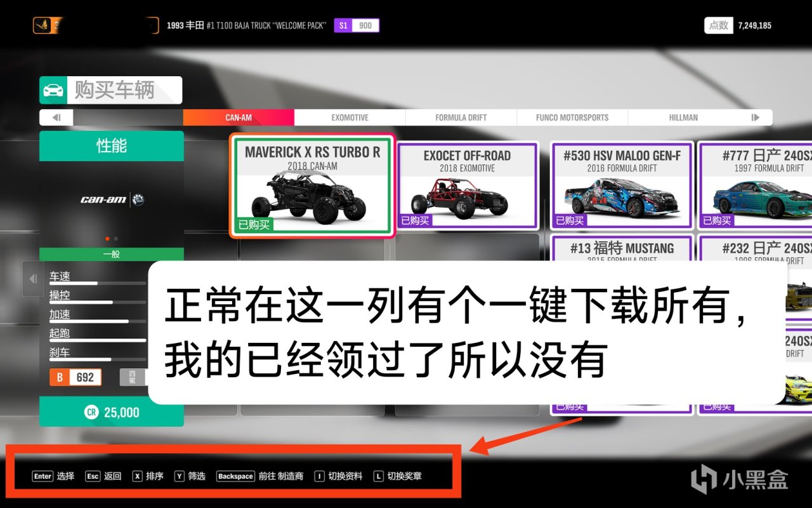Image resolution: width=812 pixels, height=508 pixels.
Task: Click the Y 筛选 filter prompt
Action: pos(190,476)
